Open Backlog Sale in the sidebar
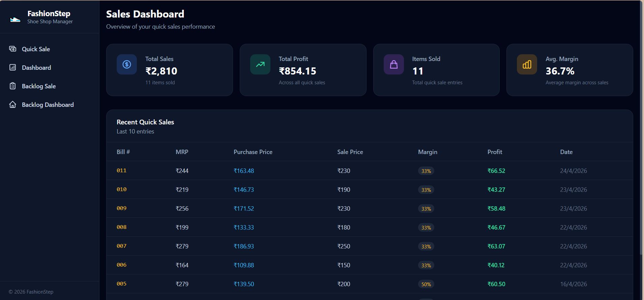 coord(39,86)
